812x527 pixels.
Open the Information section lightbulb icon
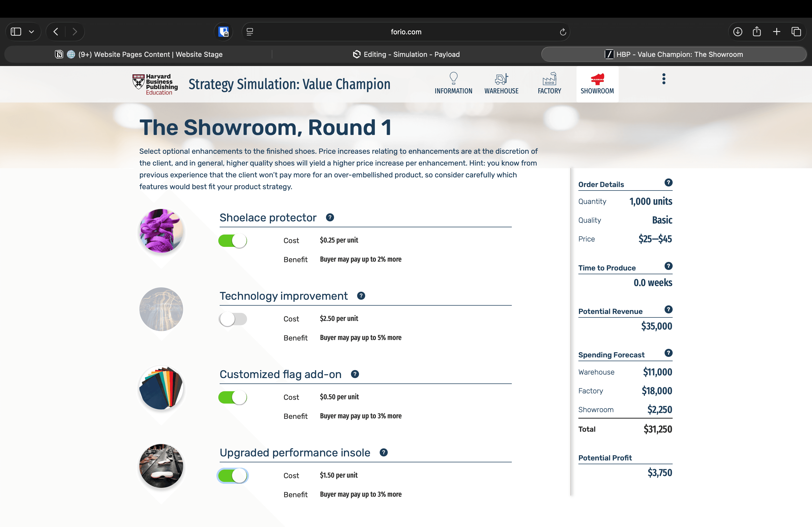453,78
